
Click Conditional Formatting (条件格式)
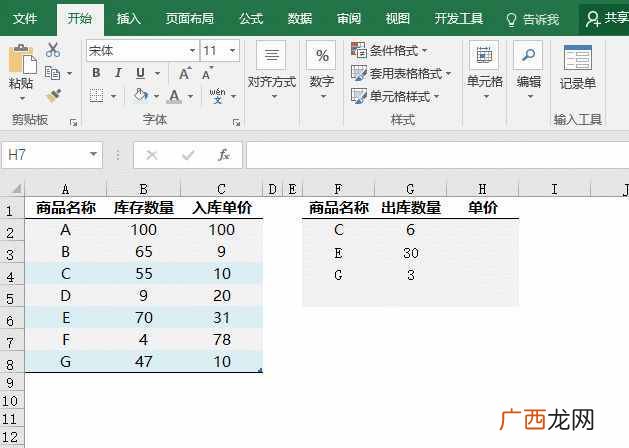click(389, 51)
